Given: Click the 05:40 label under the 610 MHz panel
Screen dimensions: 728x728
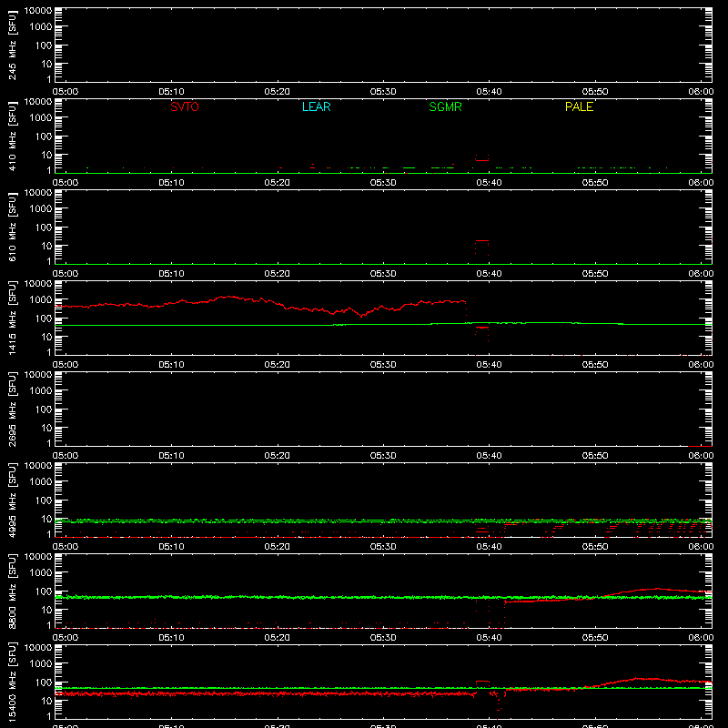Looking at the screenshot, I should [x=489, y=274].
